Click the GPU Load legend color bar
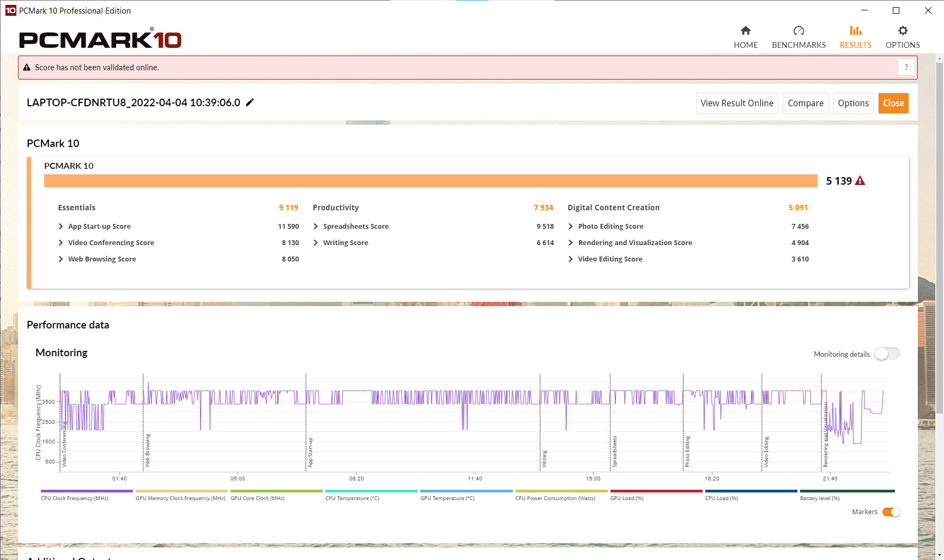This screenshot has width=944, height=560. click(656, 491)
